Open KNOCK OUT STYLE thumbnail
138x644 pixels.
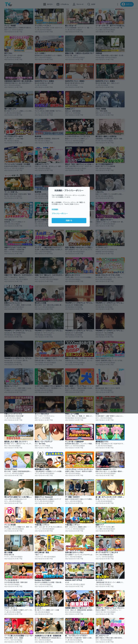pos(80,570)
